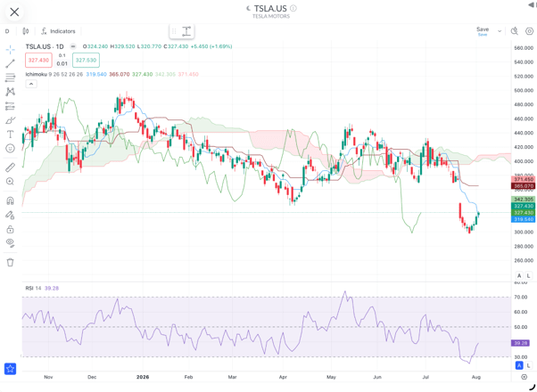Click the trash icon to remove drawings
Screen dimensions: 537x392
click(11, 262)
